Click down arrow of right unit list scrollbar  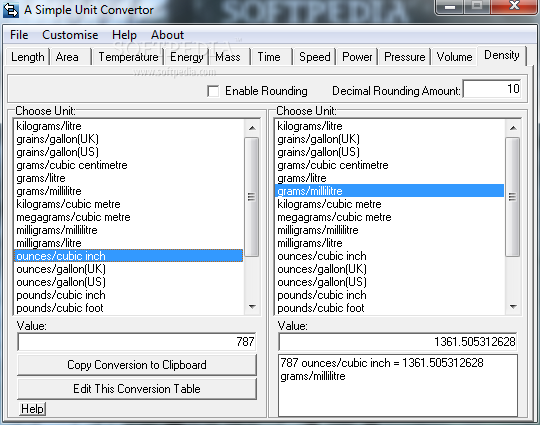(x=513, y=307)
